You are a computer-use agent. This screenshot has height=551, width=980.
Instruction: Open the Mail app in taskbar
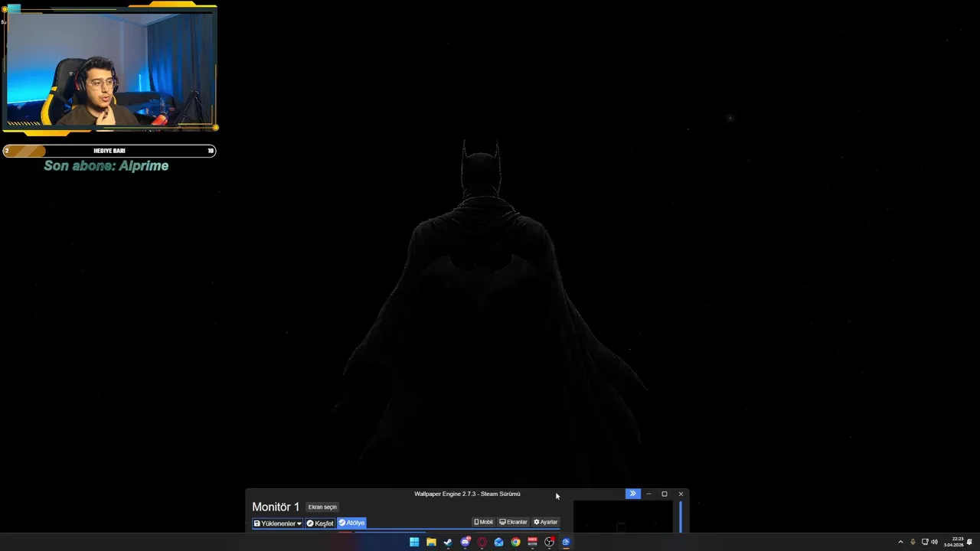click(x=498, y=542)
